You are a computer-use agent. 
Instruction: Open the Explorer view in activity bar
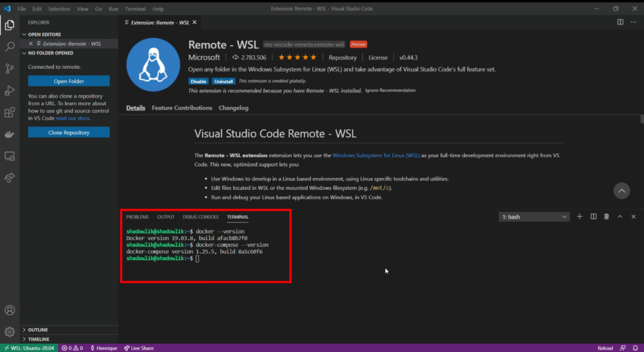coord(9,25)
